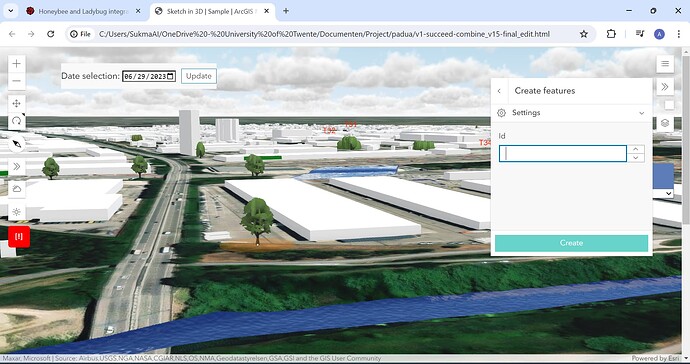690x364 pixels.
Task: Click the Create button
Action: [x=571, y=243]
